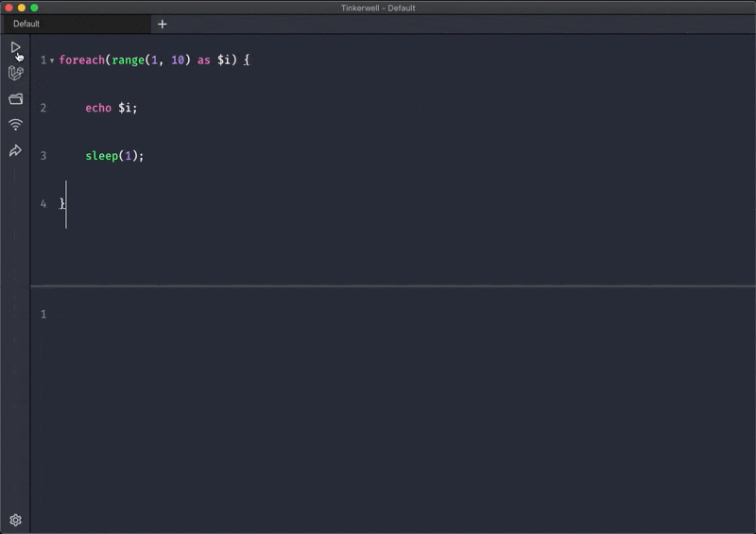Image resolution: width=756 pixels, height=534 pixels.
Task: Click the sleep(1) call on line 3
Action: [x=114, y=156]
